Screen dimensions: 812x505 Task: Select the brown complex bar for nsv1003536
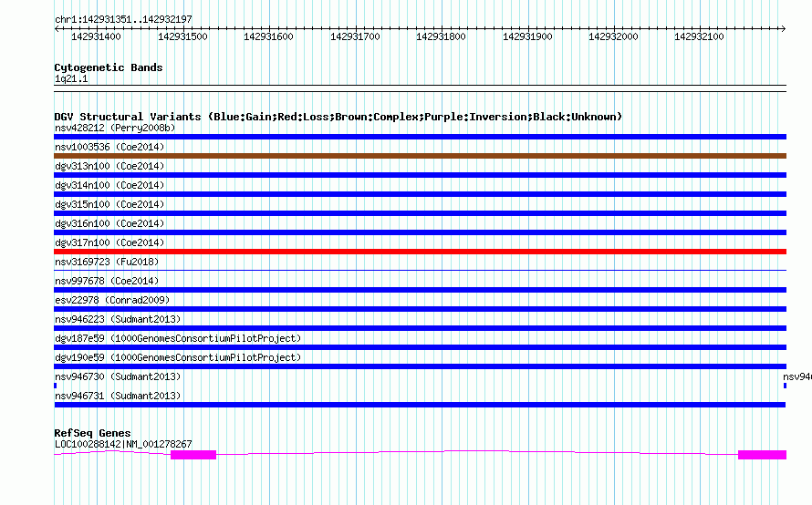pyautogui.click(x=420, y=156)
